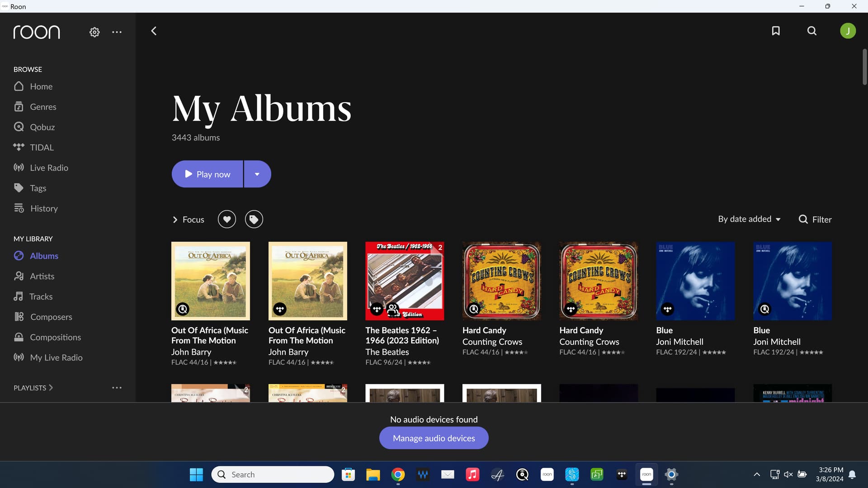Select Tracks in the sidebar
Image resolution: width=868 pixels, height=488 pixels.
[41, 296]
